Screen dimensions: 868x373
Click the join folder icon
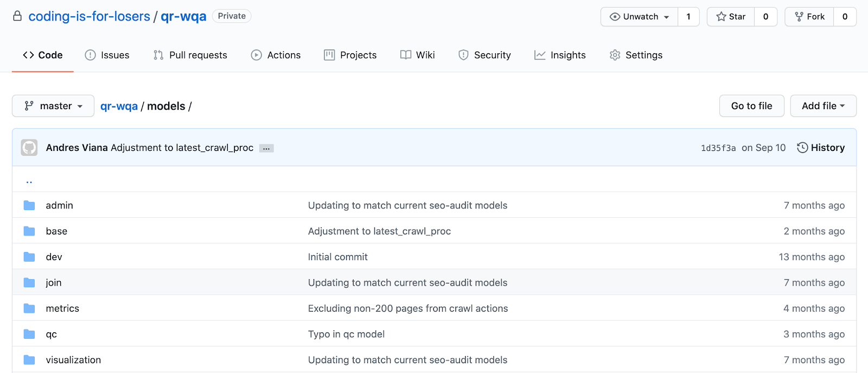tap(29, 283)
